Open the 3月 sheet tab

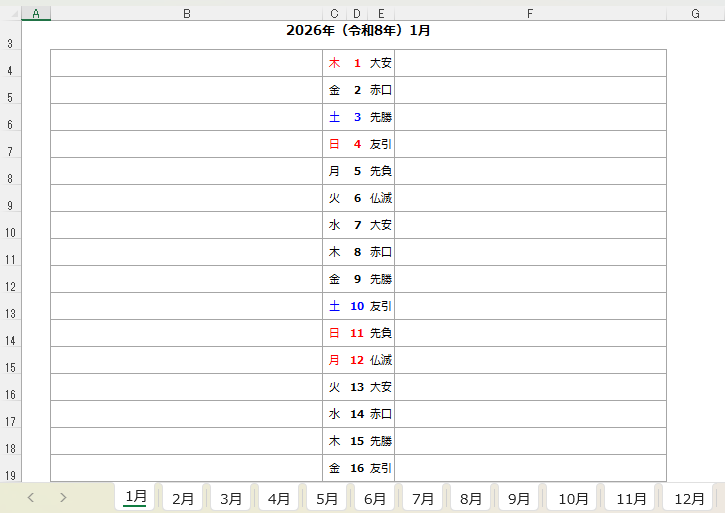(x=231, y=498)
